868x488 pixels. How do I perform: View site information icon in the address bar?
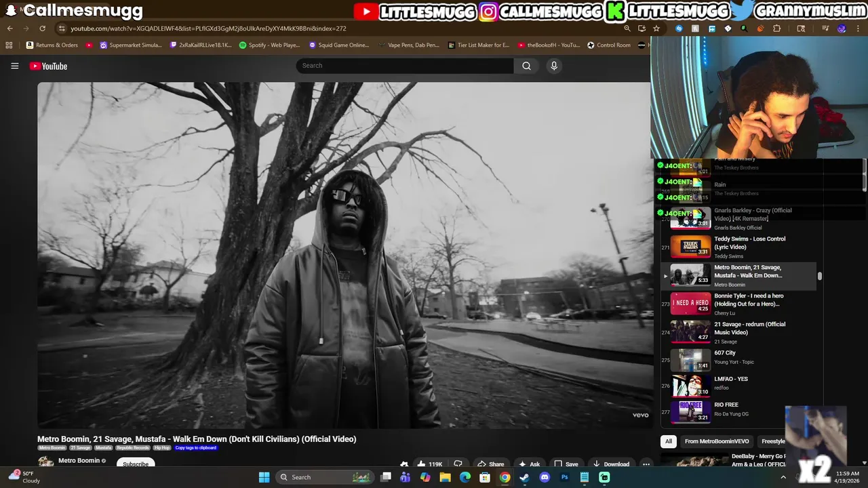click(62, 28)
